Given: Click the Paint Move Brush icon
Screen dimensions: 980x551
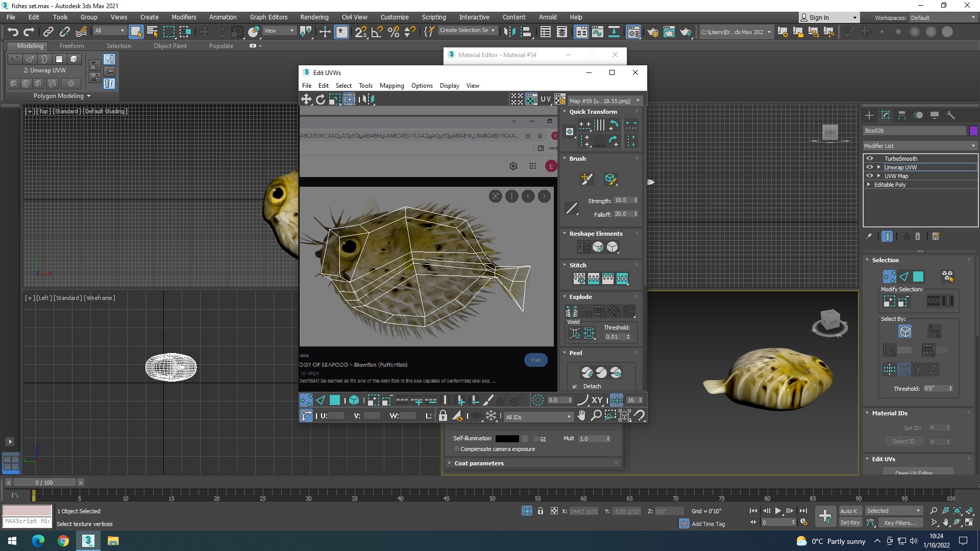Looking at the screenshot, I should (x=586, y=179).
